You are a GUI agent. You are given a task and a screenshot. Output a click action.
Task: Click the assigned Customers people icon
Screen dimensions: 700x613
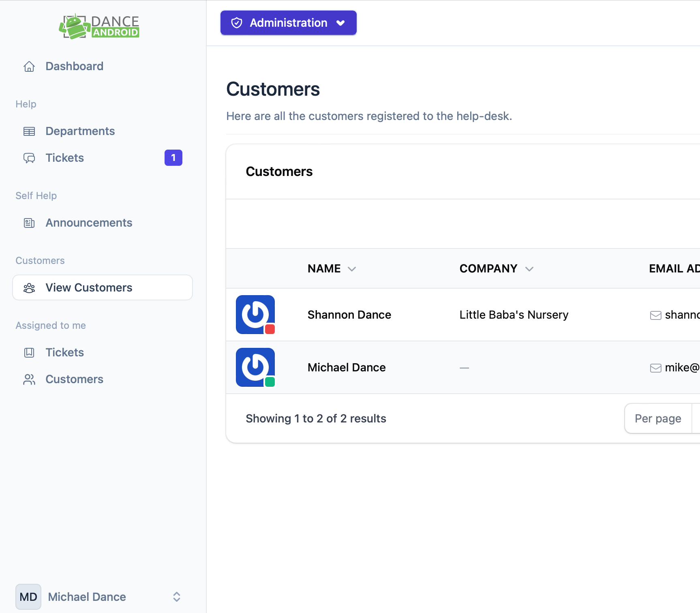coord(29,379)
